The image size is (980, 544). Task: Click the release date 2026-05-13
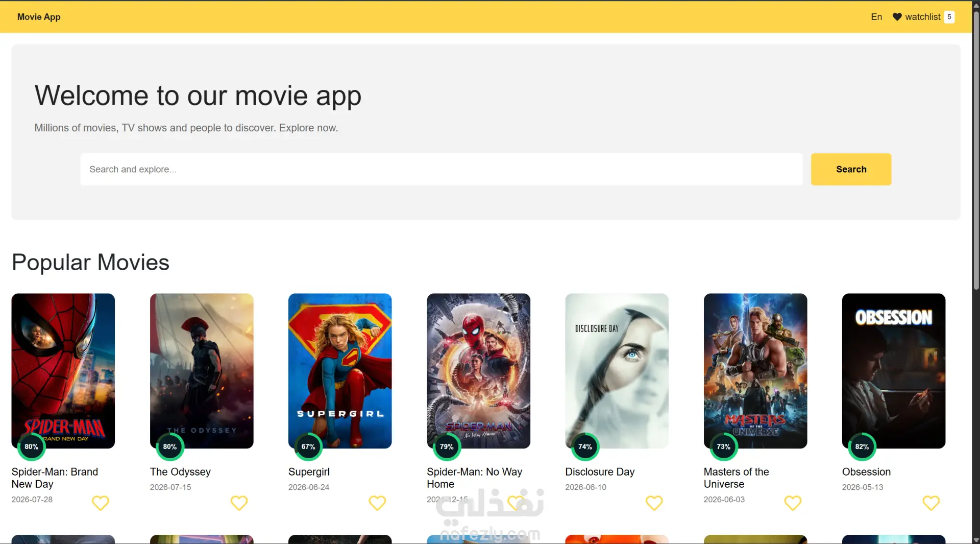[863, 487]
